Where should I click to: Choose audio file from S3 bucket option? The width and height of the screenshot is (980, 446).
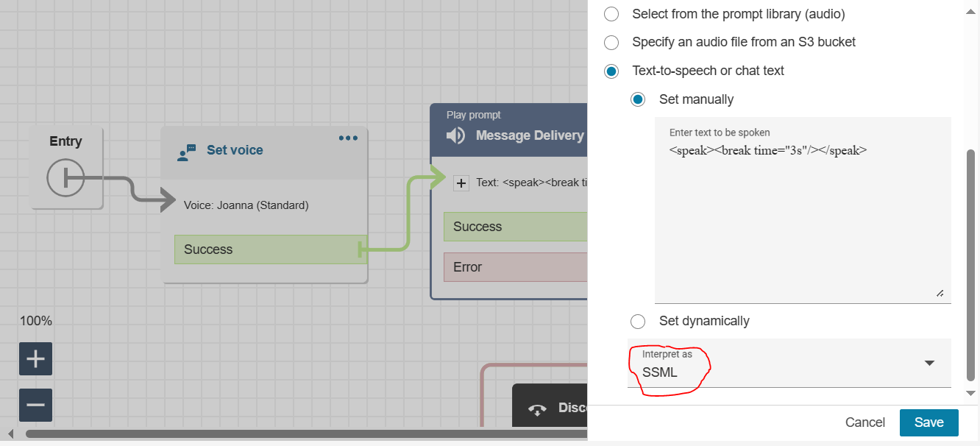pyautogui.click(x=611, y=42)
